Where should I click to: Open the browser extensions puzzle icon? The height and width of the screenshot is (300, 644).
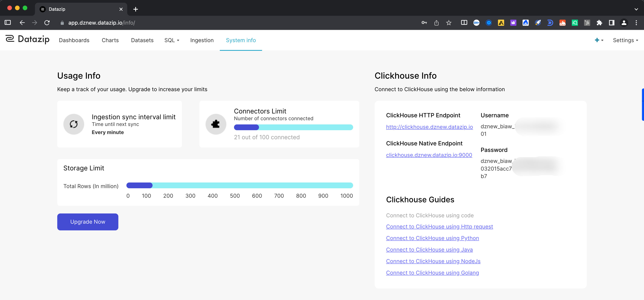599,23
